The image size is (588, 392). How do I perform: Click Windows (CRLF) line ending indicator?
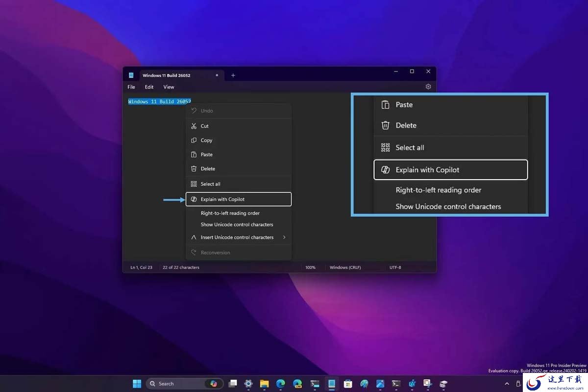click(345, 268)
